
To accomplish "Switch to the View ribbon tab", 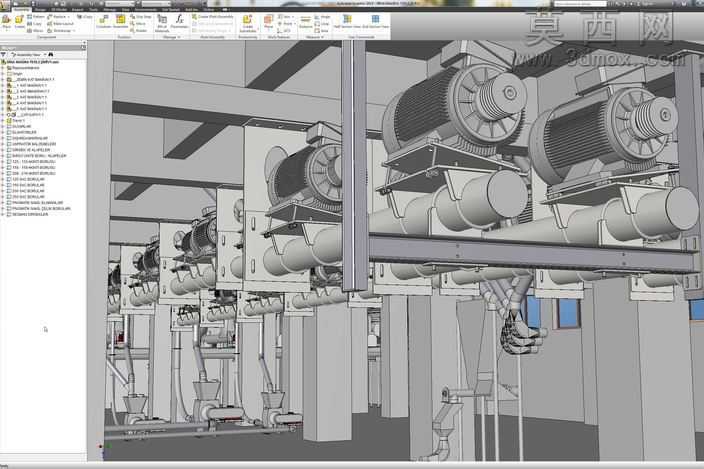I will tap(126, 9).
